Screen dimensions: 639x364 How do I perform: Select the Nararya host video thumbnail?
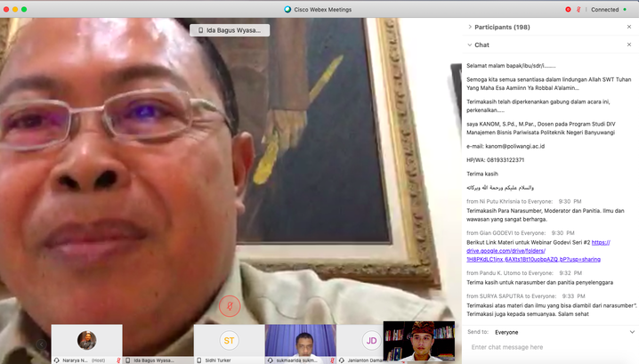point(86,341)
